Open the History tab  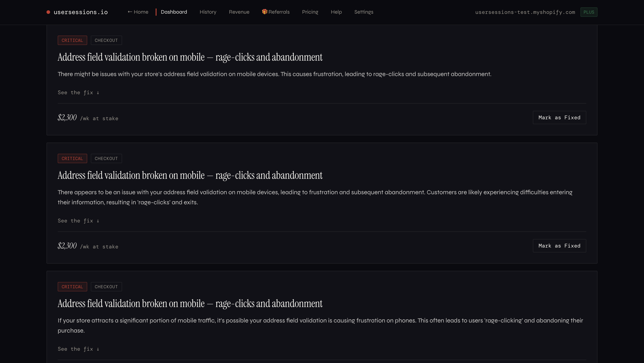click(x=208, y=12)
